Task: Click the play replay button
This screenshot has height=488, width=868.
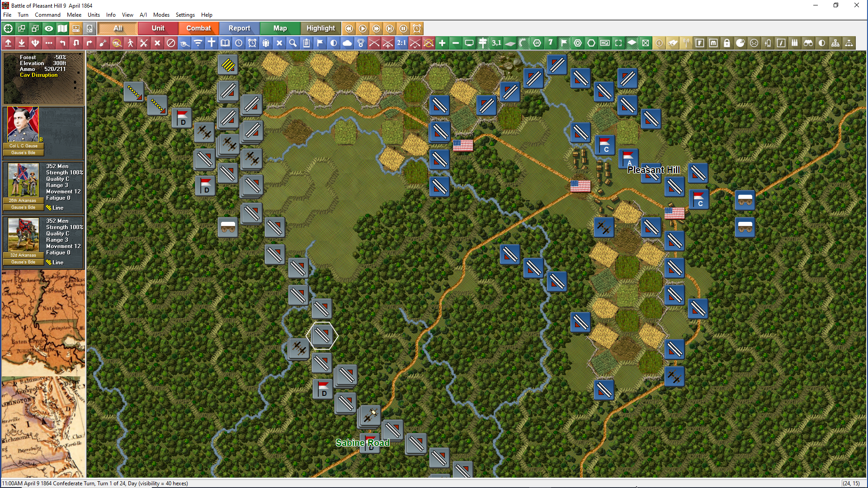Action: coord(363,28)
